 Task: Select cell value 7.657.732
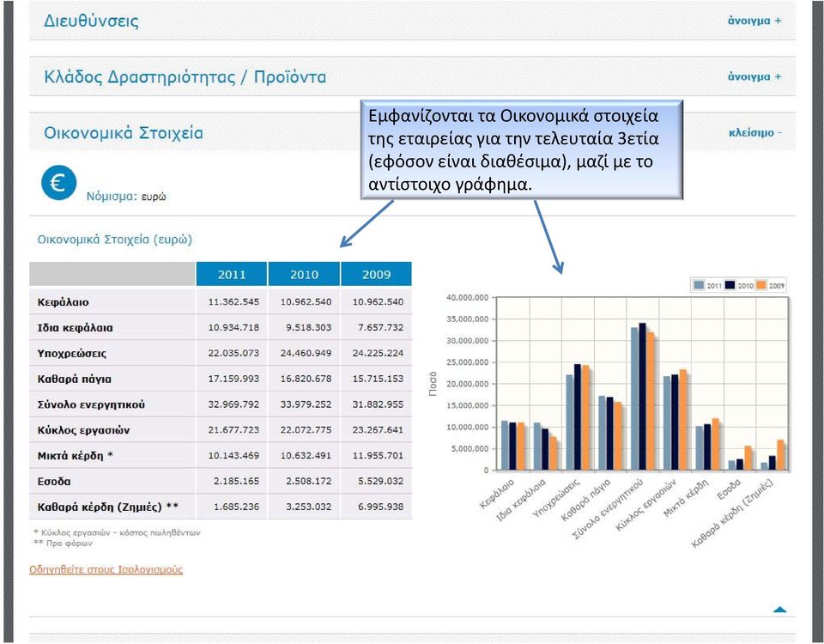pyautogui.click(x=380, y=327)
